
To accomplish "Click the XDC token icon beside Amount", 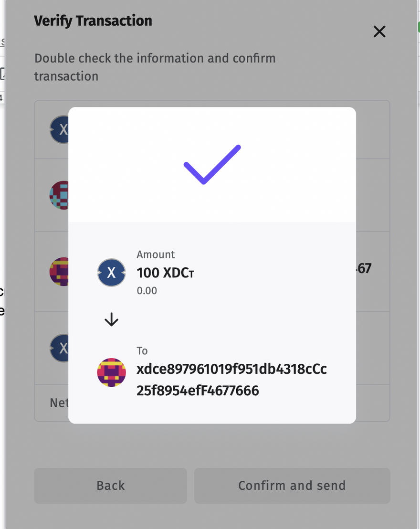I will 111,273.
